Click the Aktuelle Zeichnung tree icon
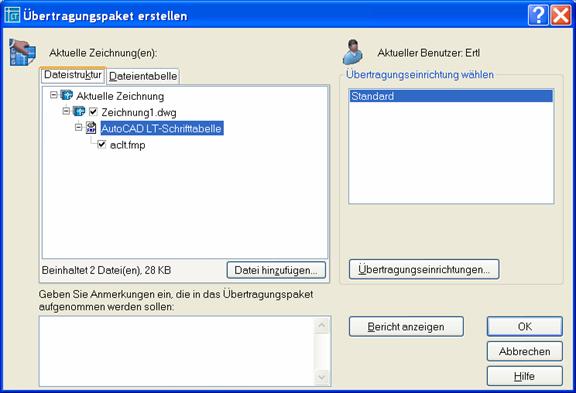 click(66, 95)
